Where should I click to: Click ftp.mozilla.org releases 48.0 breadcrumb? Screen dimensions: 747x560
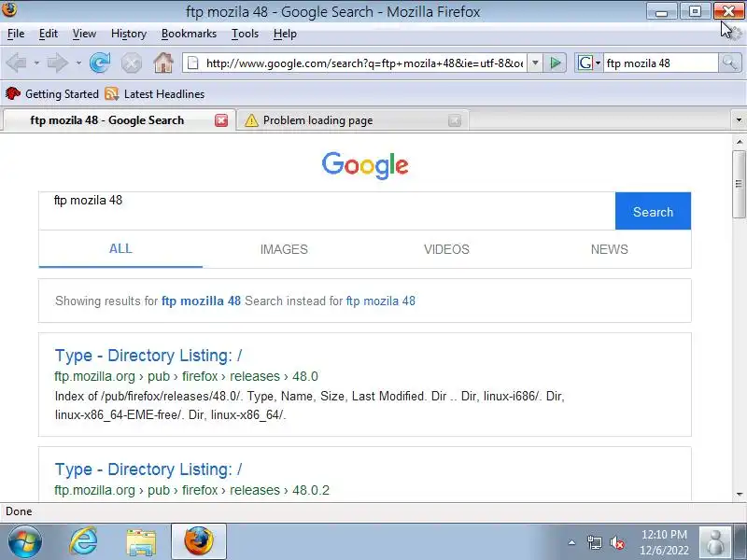186,376
